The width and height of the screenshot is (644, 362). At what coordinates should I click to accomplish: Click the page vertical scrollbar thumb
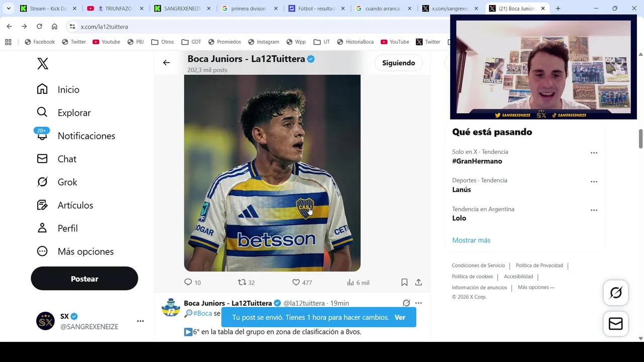[640, 139]
